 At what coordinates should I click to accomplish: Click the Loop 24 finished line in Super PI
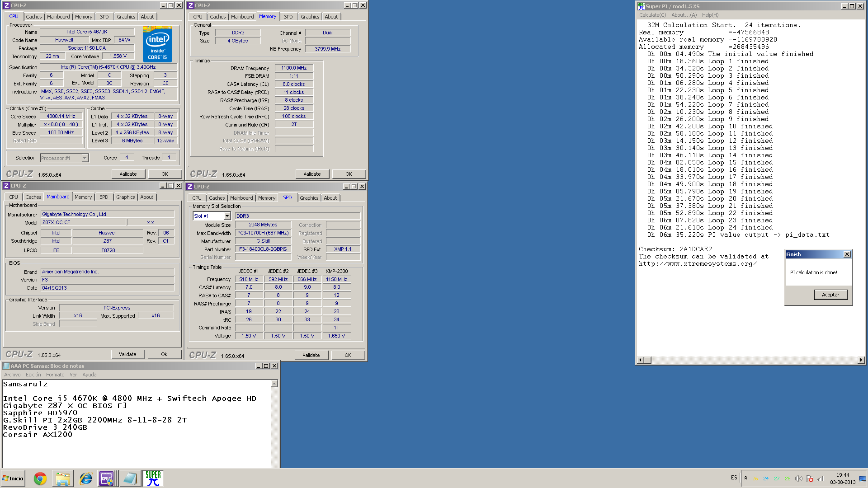point(710,227)
